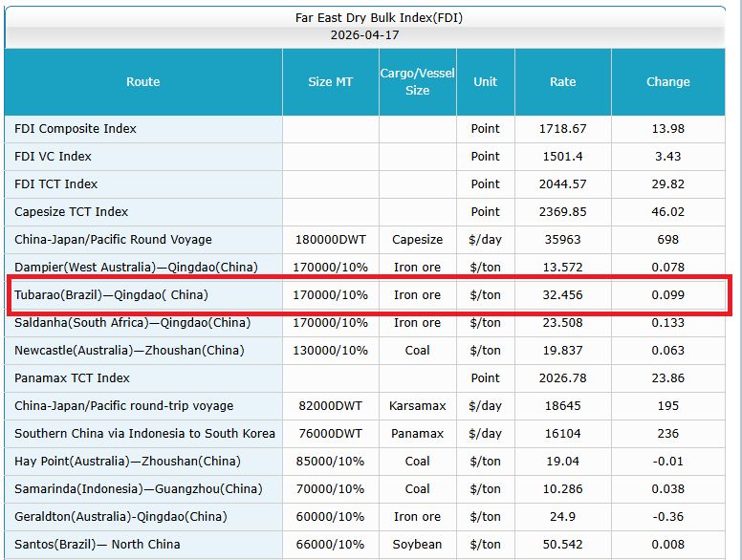Click the change value -0.01
This screenshot has height=560, width=742.
668,462
